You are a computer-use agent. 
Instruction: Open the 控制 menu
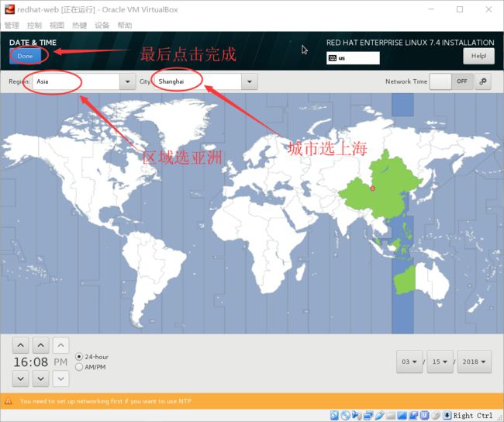coord(34,26)
